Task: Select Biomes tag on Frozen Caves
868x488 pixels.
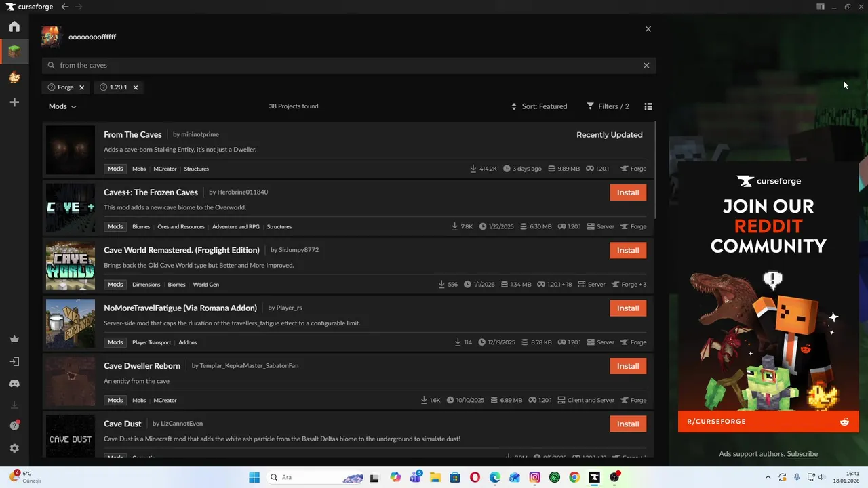Action: (x=141, y=226)
